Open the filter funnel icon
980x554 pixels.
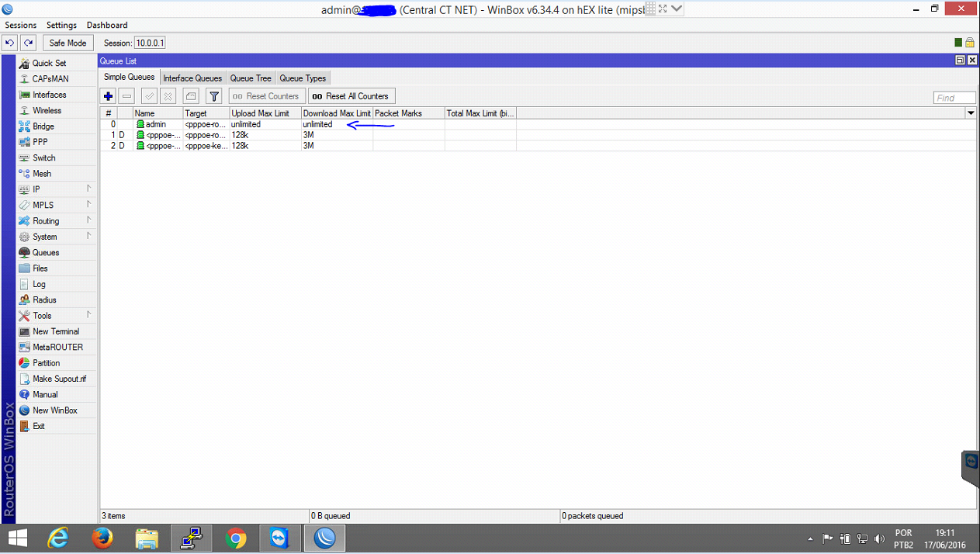[214, 96]
